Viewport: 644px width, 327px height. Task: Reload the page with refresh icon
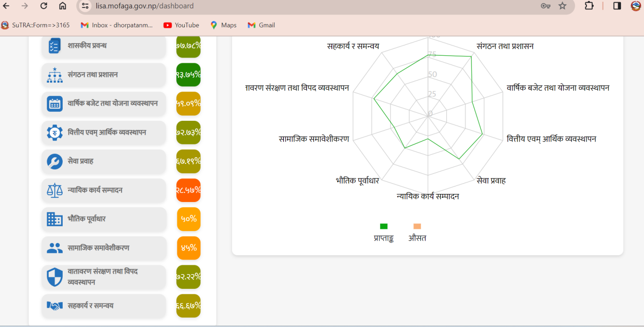(x=43, y=6)
